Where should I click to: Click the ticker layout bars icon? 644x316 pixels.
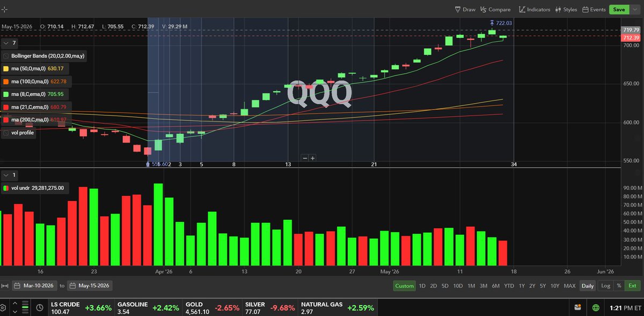tap(25, 308)
